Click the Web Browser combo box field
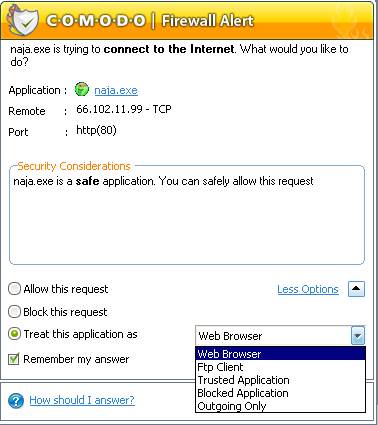The image size is (378, 425). [x=280, y=336]
